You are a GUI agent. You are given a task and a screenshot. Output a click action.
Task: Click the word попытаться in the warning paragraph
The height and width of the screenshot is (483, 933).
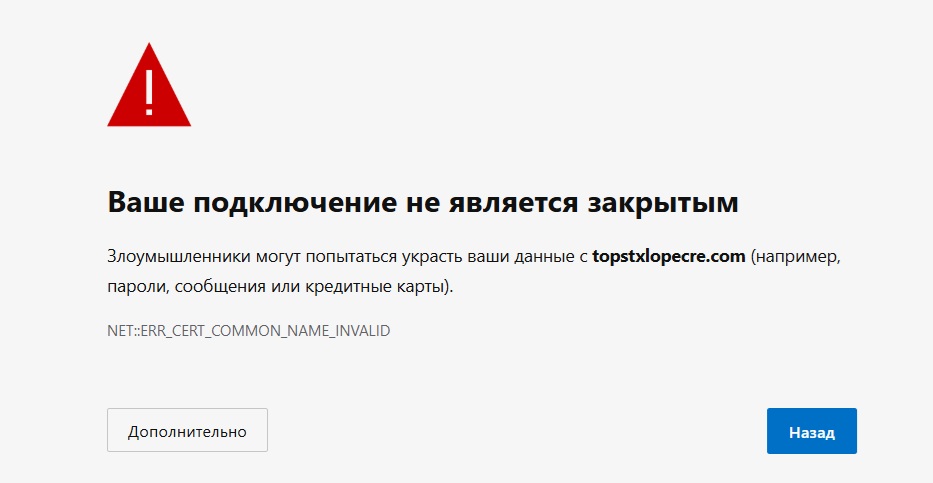tap(336, 256)
